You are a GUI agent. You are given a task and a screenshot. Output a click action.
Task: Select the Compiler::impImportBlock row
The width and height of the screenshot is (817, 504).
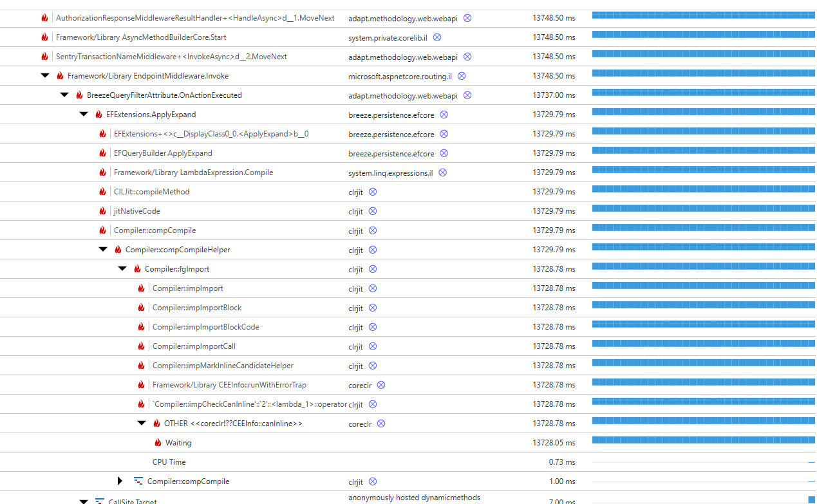click(408, 308)
